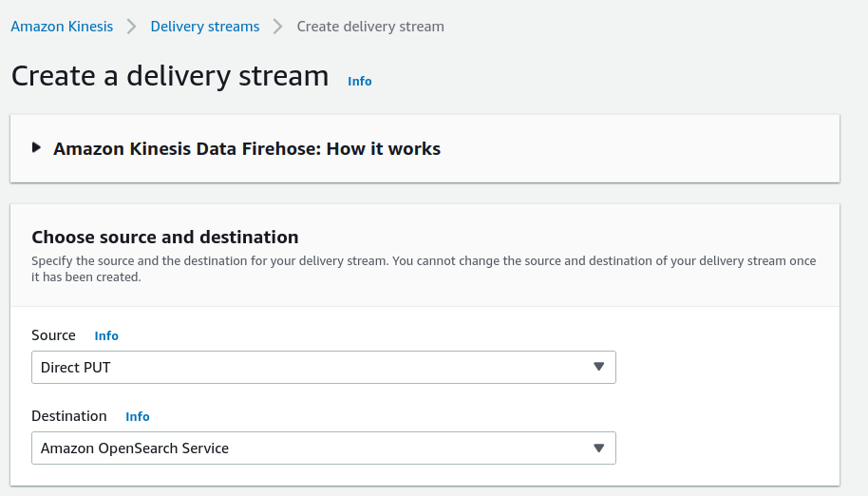
Task: Click the Create delivery stream breadcrumb text
Action: click(370, 27)
